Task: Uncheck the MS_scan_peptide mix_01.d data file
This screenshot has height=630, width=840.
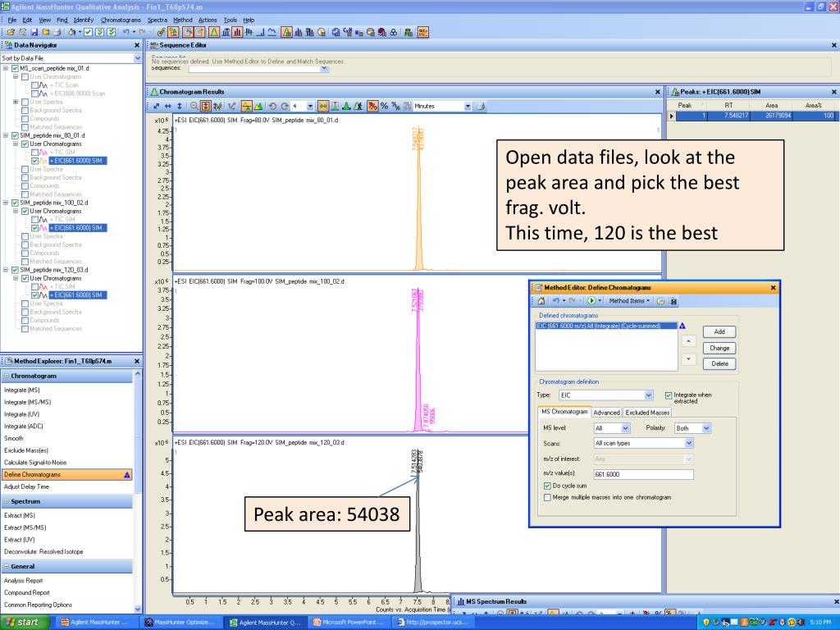Action: (x=15, y=69)
